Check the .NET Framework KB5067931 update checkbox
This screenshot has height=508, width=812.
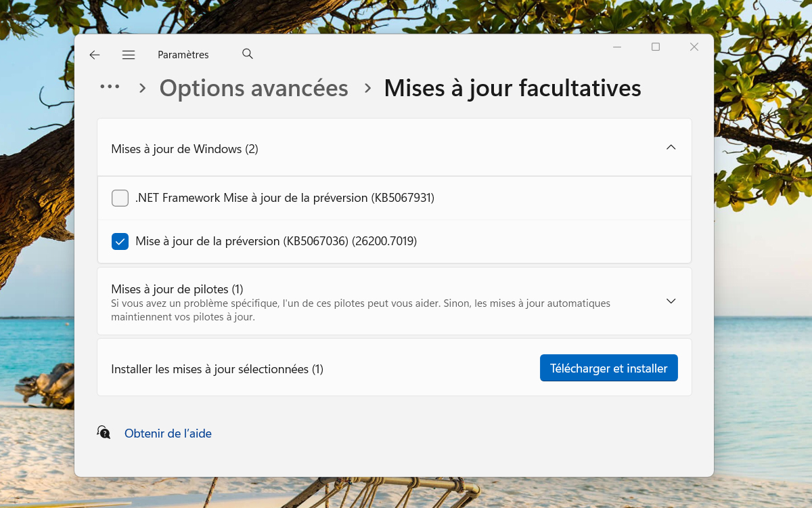coord(120,198)
